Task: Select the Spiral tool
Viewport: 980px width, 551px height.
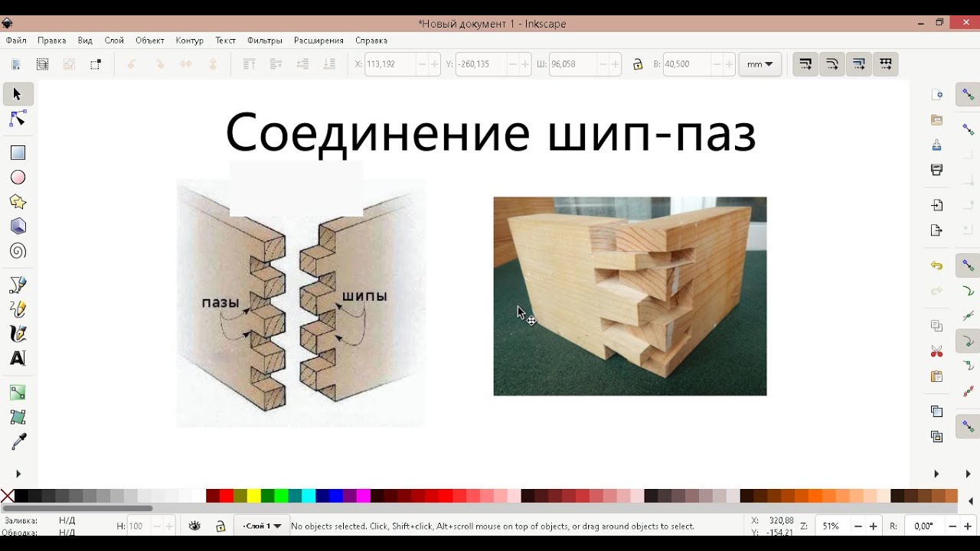Action: point(18,251)
